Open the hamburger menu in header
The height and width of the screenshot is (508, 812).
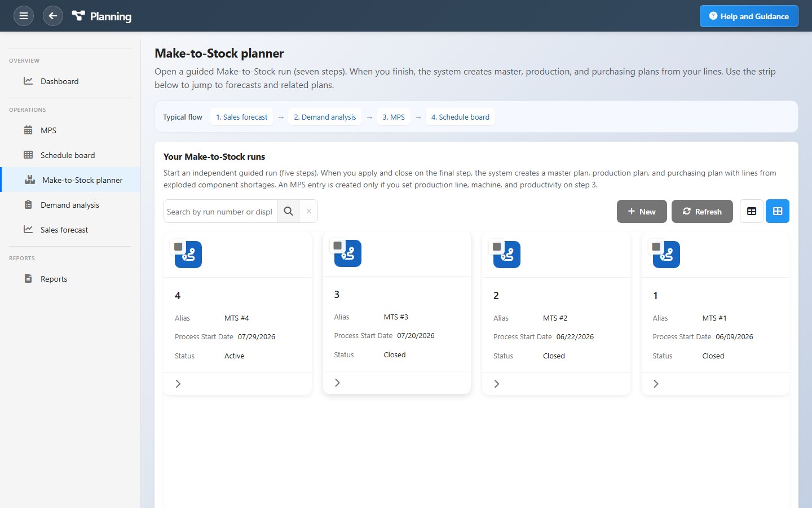pos(24,16)
